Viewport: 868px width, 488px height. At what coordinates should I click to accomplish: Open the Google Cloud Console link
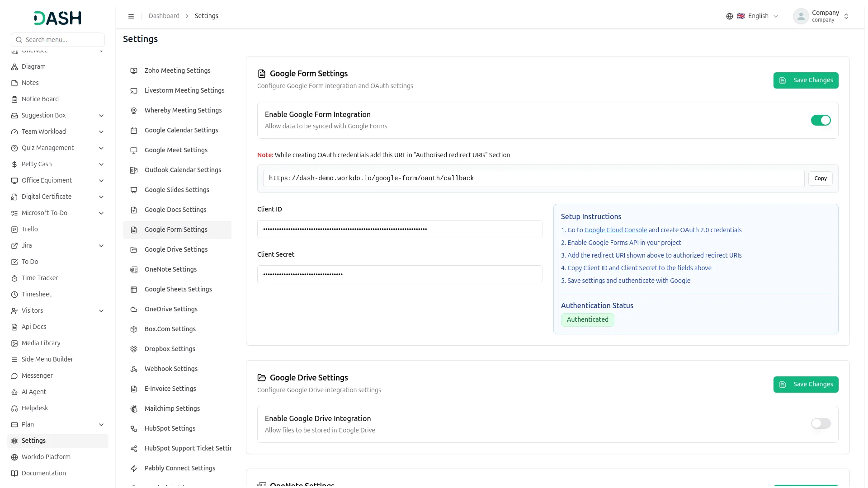click(x=615, y=230)
